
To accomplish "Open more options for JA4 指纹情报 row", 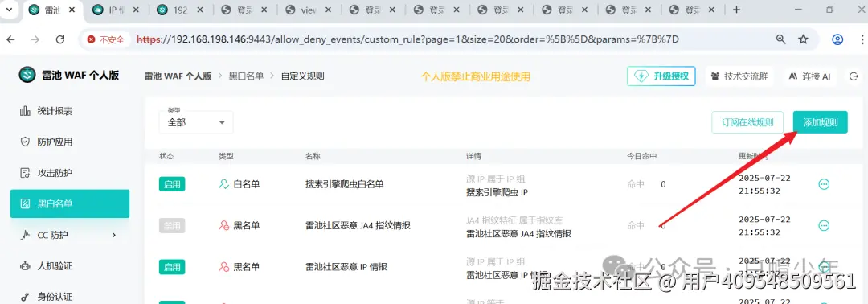I will [824, 225].
